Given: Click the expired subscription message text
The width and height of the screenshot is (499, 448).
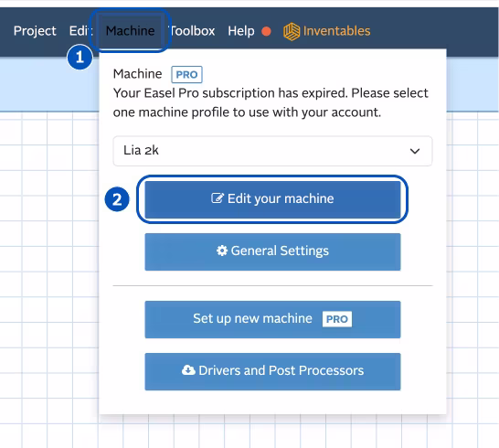Looking at the screenshot, I should pos(271,102).
